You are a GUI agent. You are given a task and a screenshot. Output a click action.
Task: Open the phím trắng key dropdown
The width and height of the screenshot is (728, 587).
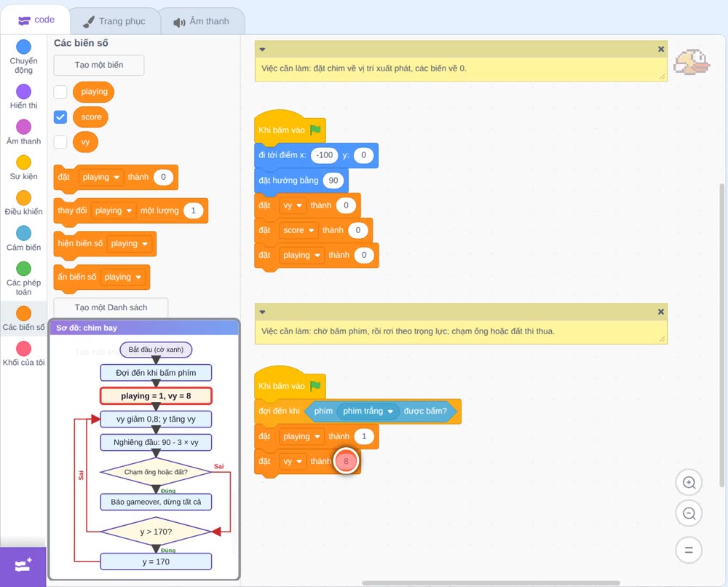click(x=368, y=411)
